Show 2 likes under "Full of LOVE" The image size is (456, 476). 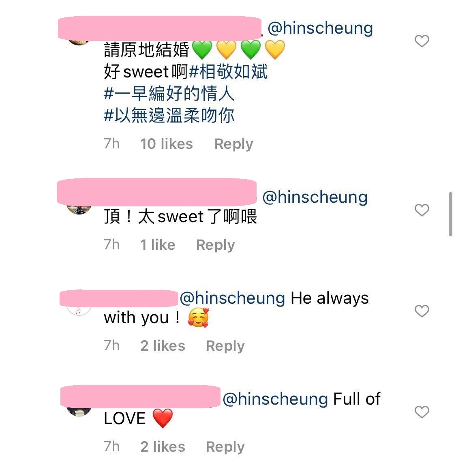click(163, 447)
